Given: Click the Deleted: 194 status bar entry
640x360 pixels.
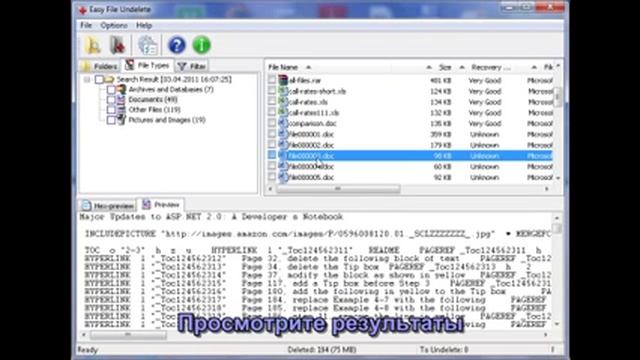Looking at the screenshot, I should coord(322,350).
